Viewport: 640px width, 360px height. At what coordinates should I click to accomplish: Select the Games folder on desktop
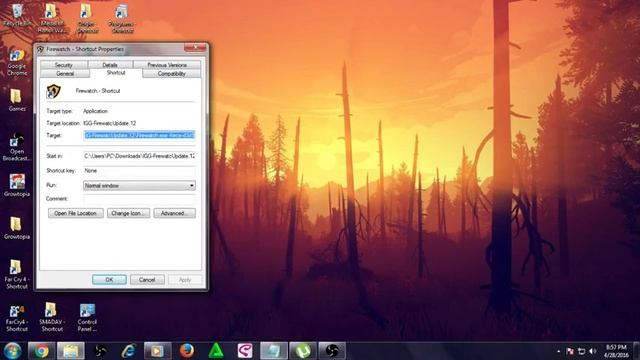[16, 100]
